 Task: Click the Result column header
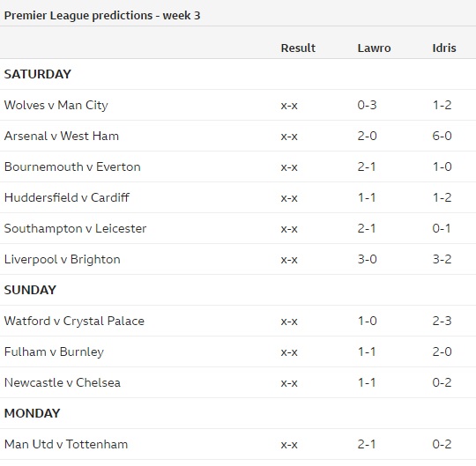pyautogui.click(x=298, y=48)
